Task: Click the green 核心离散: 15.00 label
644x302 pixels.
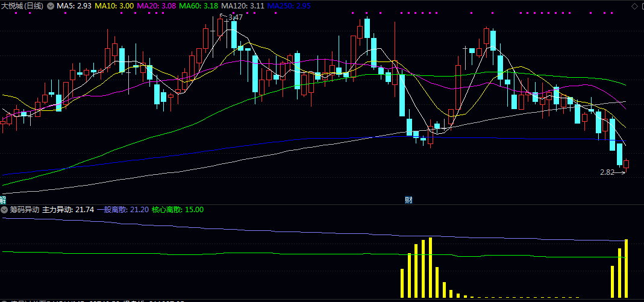Action: click(178, 210)
